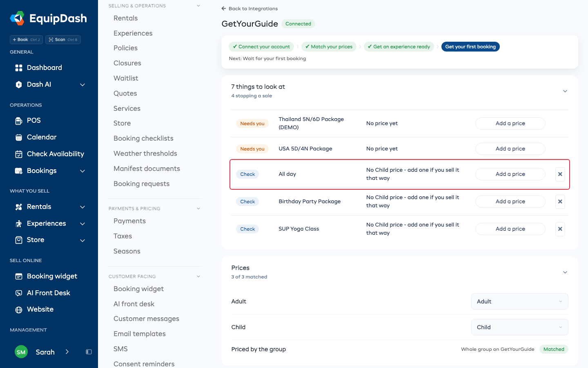Add a price for SUP Yoga Class

click(510, 229)
